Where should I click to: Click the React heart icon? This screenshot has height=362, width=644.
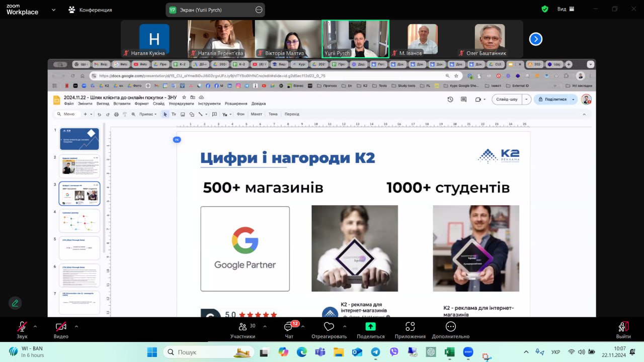(x=329, y=327)
